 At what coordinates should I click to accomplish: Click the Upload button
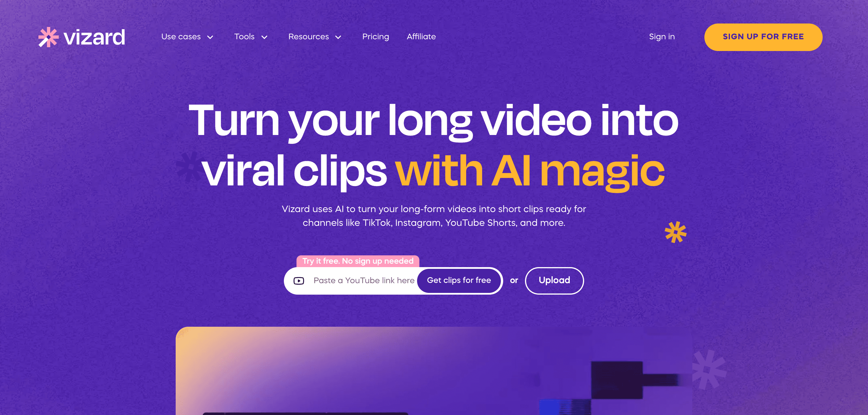pyautogui.click(x=554, y=281)
